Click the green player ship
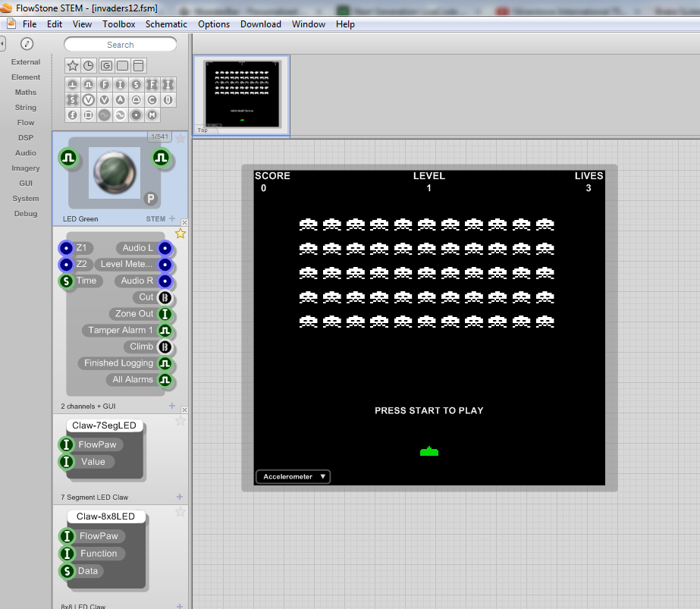Image resolution: width=700 pixels, height=609 pixels. [x=429, y=451]
